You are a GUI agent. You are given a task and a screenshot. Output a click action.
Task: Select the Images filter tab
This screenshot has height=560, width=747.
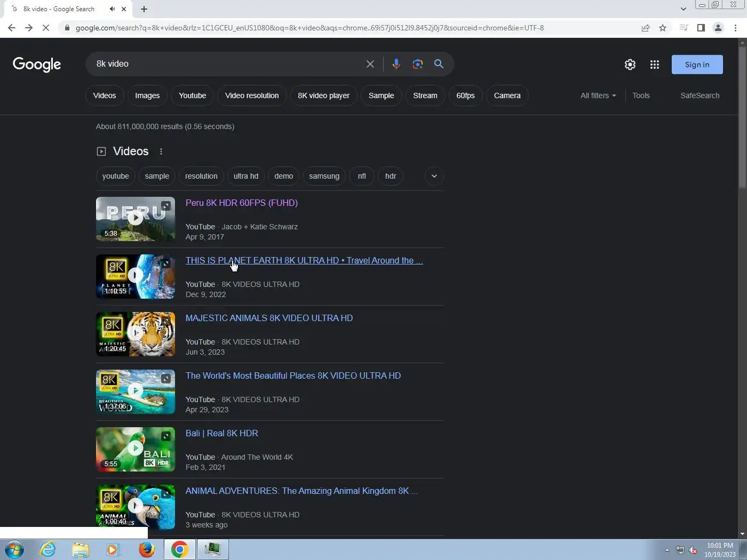click(147, 95)
